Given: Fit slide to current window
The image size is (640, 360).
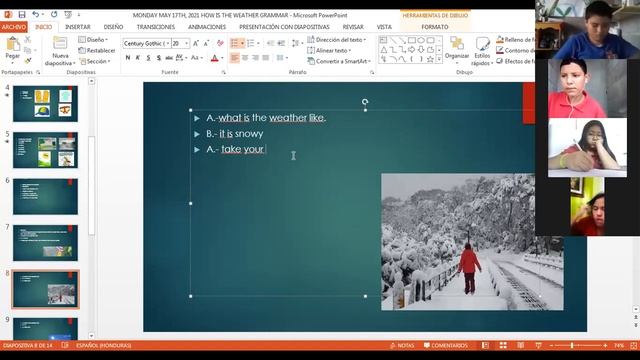Looking at the screenshot, I should click(633, 345).
